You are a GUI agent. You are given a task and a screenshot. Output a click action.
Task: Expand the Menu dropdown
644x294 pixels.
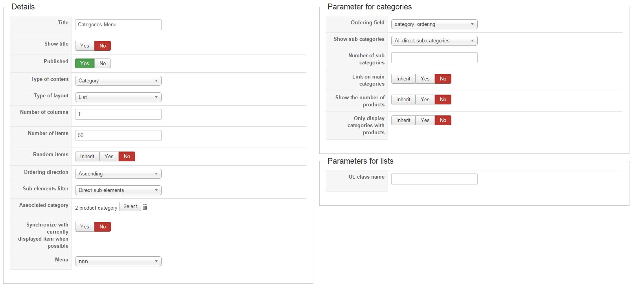118,261
